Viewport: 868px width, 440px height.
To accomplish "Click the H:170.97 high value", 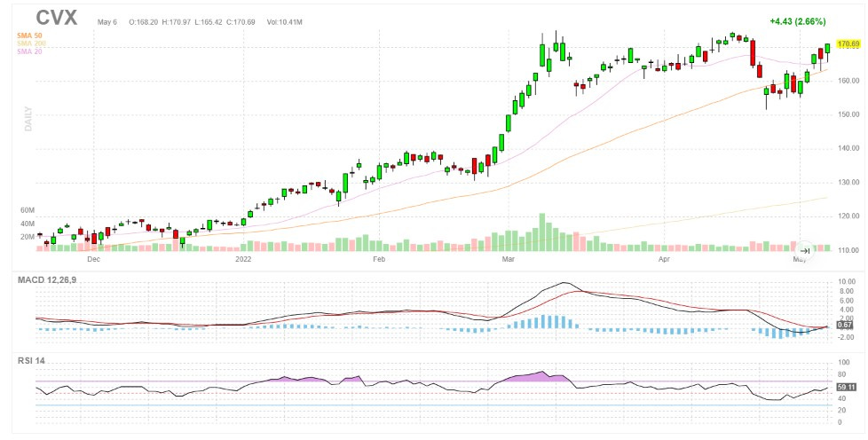I will click(x=176, y=22).
